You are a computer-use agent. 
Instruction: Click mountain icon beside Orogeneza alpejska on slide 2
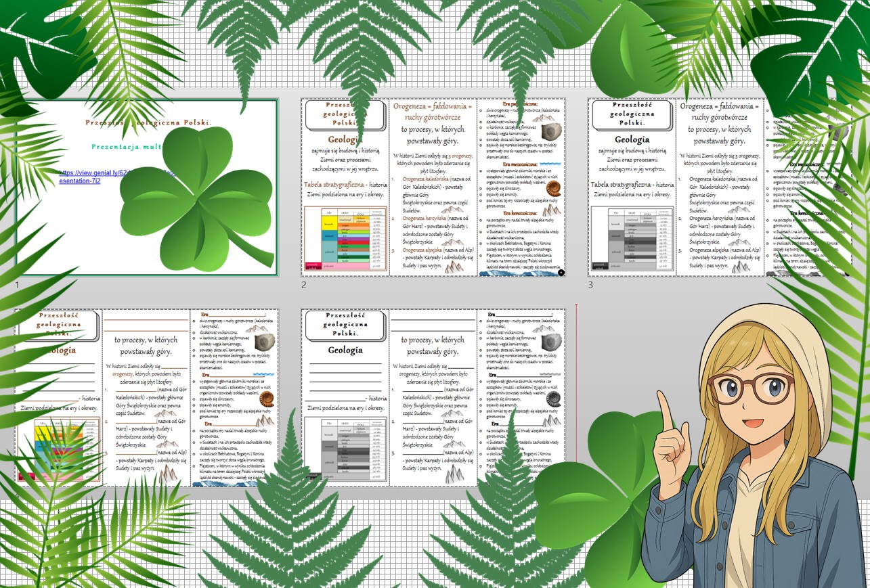(x=452, y=266)
